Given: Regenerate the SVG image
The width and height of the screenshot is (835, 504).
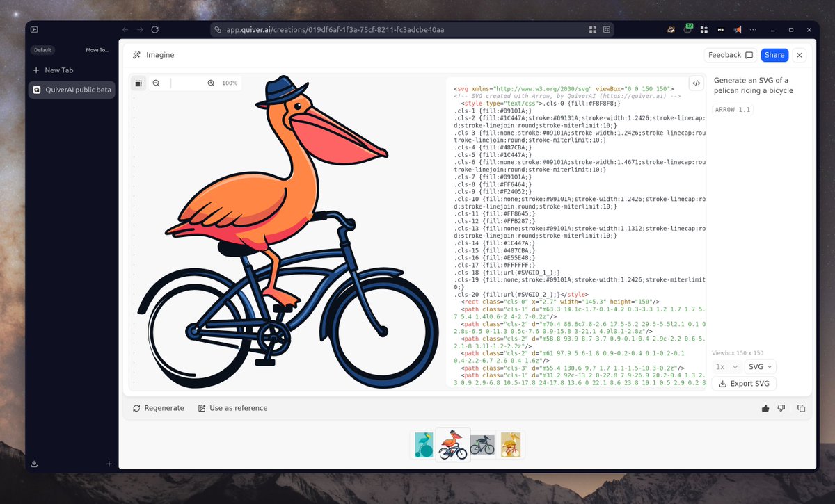Looking at the screenshot, I should pos(159,408).
